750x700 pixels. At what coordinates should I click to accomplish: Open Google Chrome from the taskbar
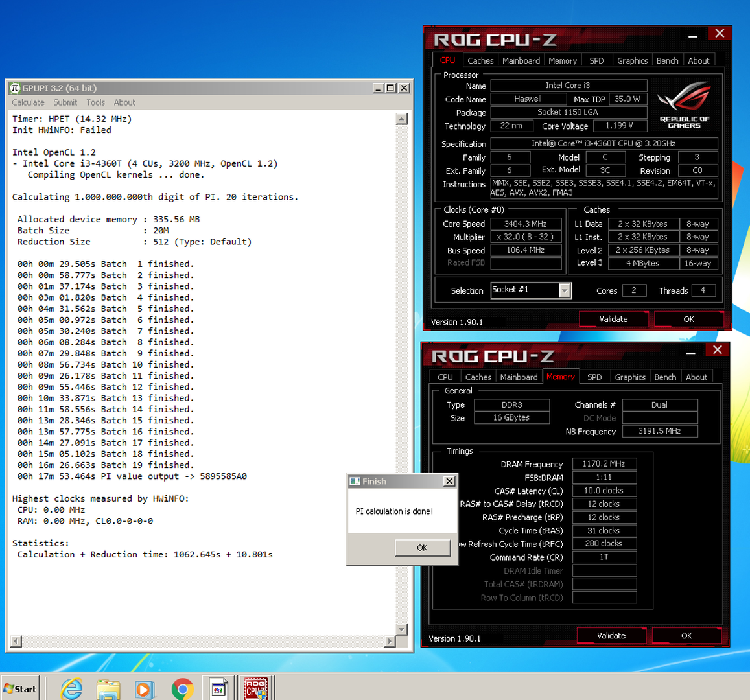[x=182, y=689]
